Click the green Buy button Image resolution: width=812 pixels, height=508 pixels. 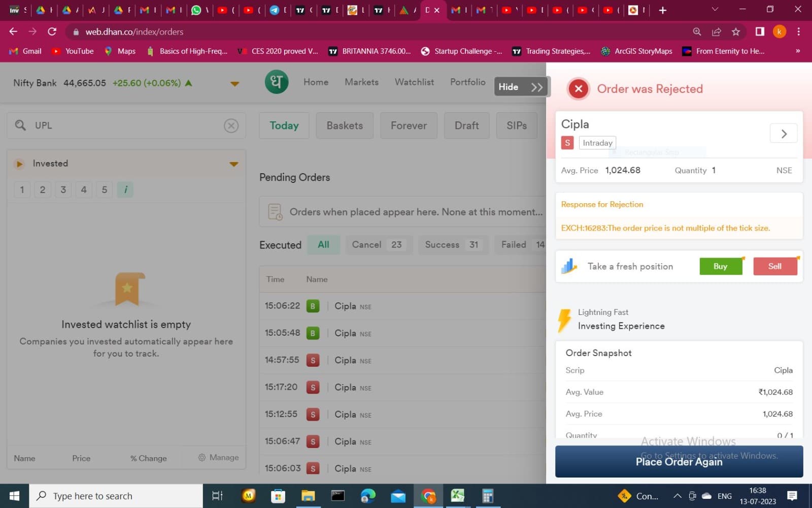720,266
